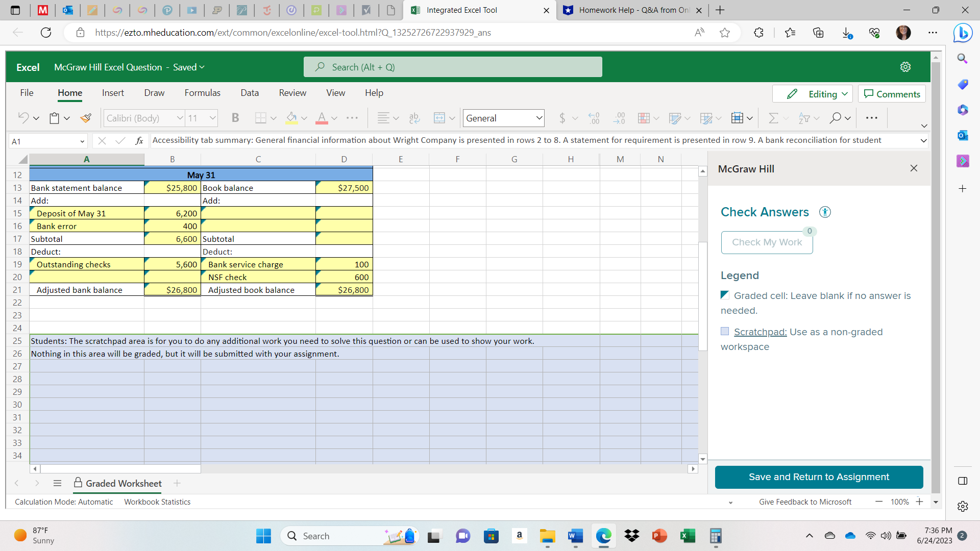The image size is (980, 551).
Task: Open the Find magnifier icon
Action: coord(836,118)
